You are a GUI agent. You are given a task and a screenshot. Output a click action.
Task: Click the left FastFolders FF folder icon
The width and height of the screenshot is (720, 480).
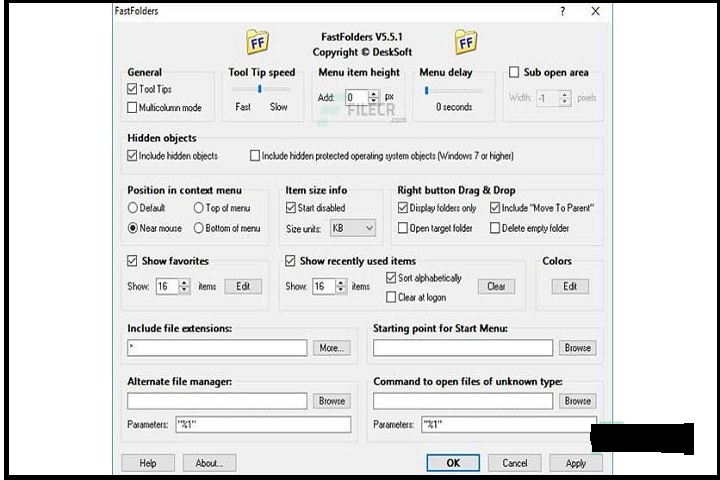[258, 43]
